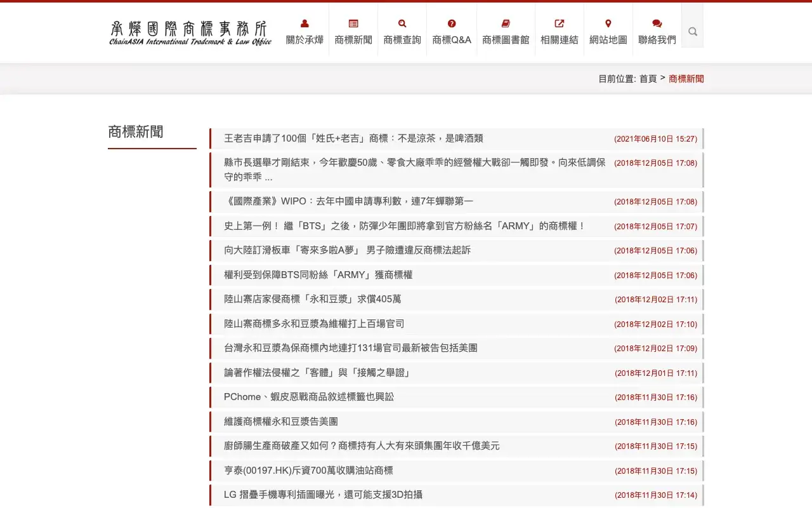Select the 網站地圖 menu label

608,40
